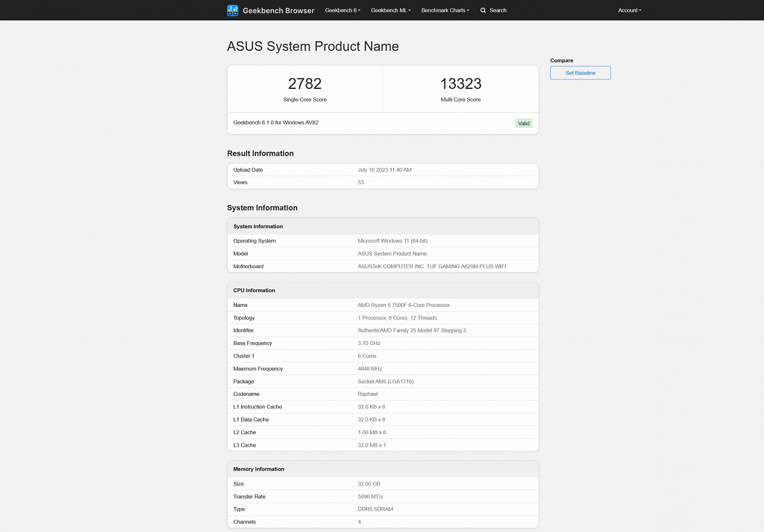Click the L1 Data Cache row label

251,420
